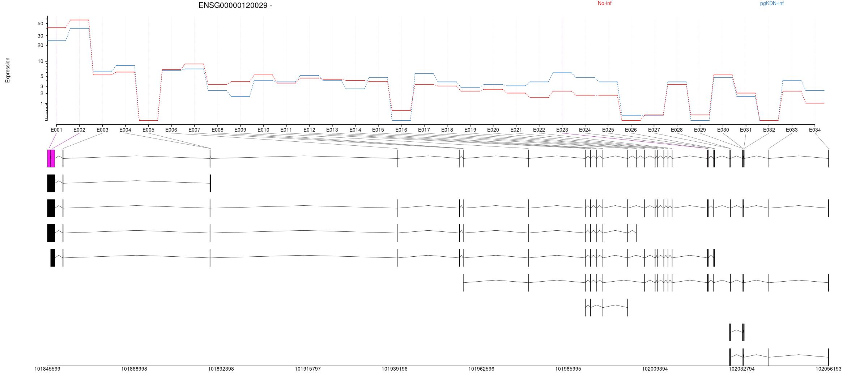Click exon label E003
Screen dimensions: 868x376
[x=102, y=130]
